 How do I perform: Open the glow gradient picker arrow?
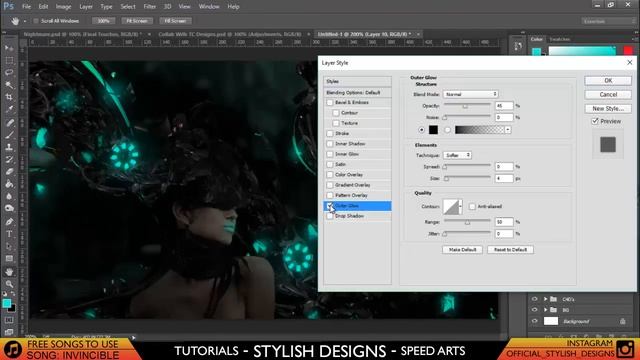click(x=508, y=130)
